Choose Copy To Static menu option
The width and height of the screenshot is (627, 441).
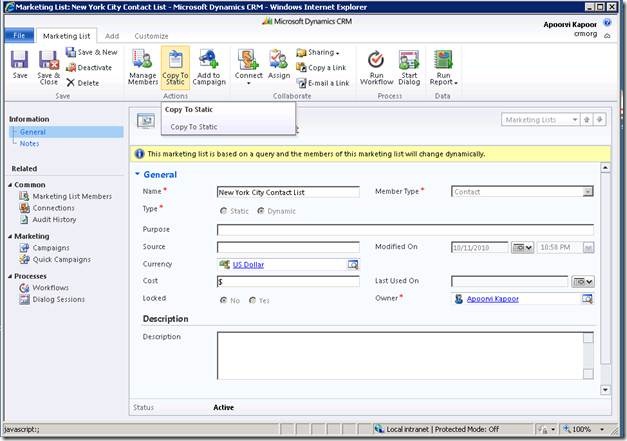pos(194,127)
